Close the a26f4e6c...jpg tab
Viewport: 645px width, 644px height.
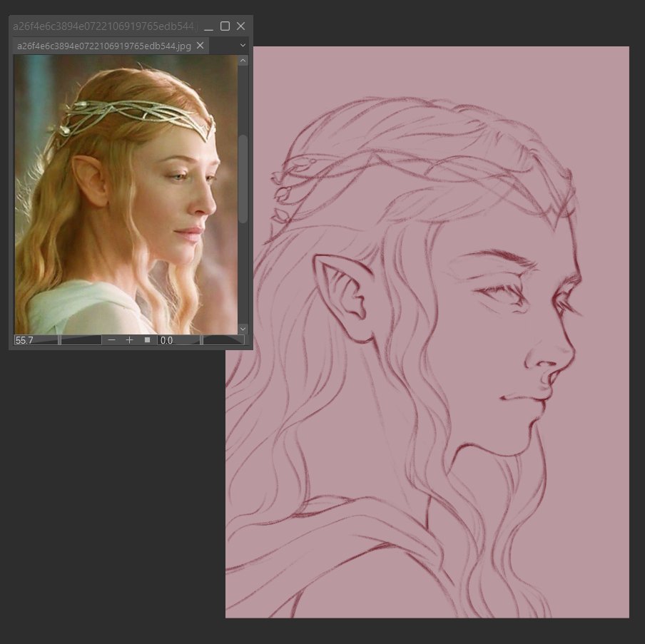tap(200, 45)
